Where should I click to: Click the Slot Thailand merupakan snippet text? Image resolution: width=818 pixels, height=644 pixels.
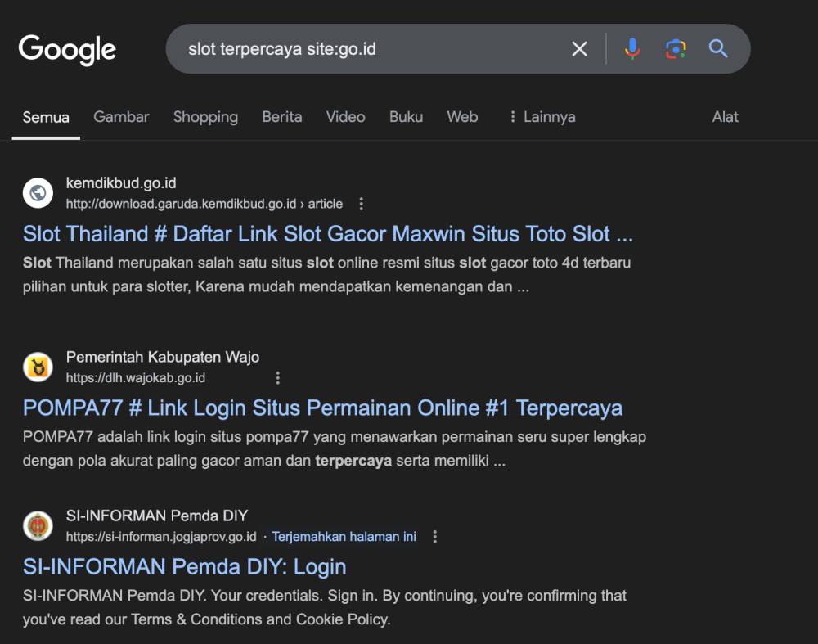[326, 274]
